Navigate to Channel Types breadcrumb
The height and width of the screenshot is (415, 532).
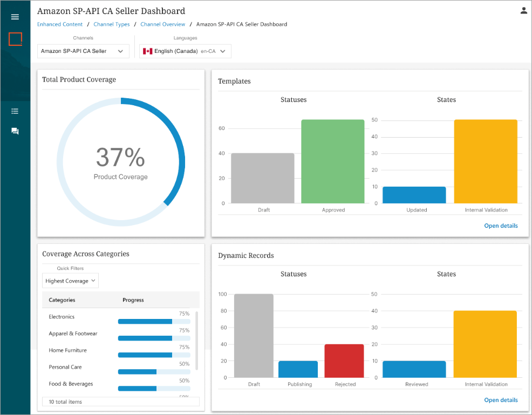click(112, 24)
